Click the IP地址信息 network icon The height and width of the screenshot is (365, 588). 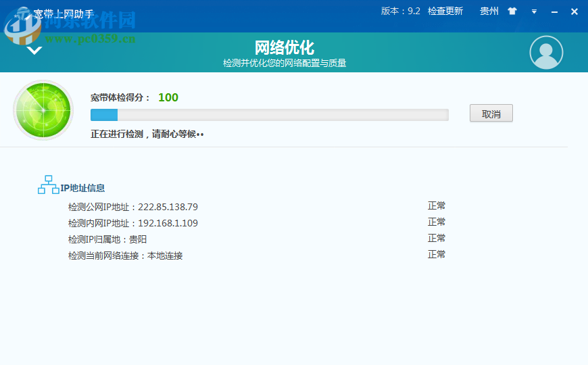pos(49,185)
